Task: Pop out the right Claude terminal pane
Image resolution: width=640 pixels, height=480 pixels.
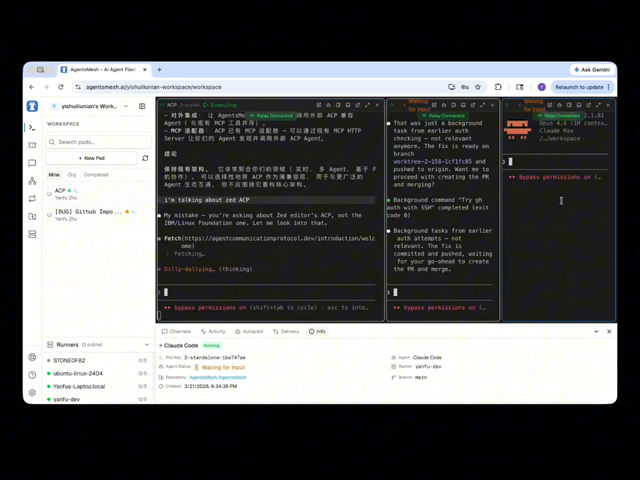Action: point(589,105)
